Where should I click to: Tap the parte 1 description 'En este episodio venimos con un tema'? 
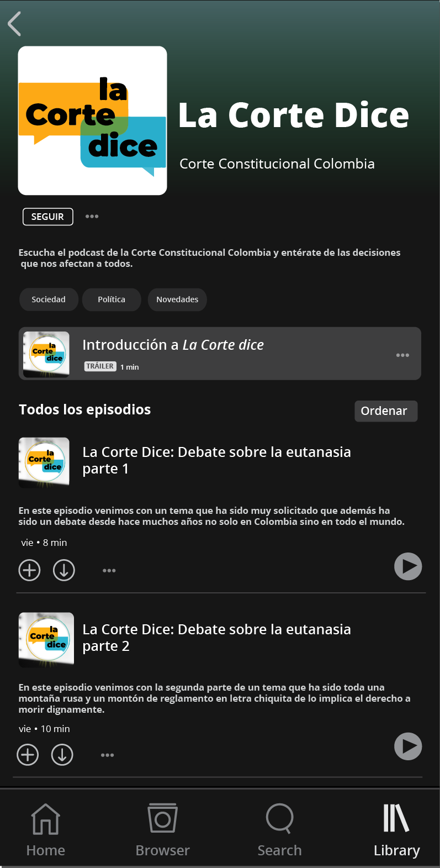[x=211, y=516]
